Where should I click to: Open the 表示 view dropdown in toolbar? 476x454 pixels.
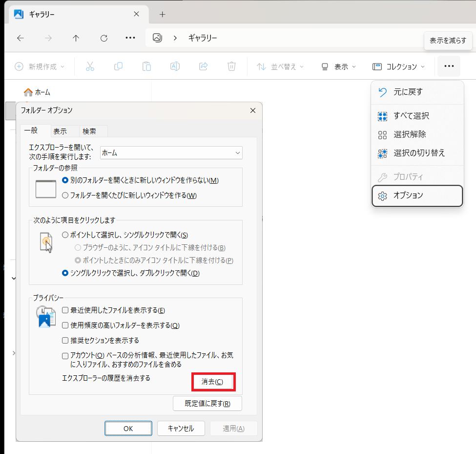pyautogui.click(x=338, y=66)
